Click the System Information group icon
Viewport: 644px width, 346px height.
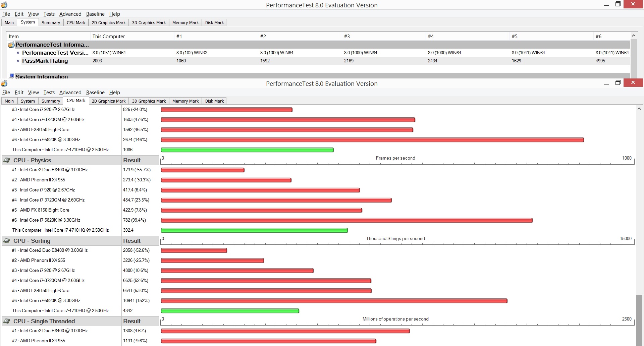point(12,76)
